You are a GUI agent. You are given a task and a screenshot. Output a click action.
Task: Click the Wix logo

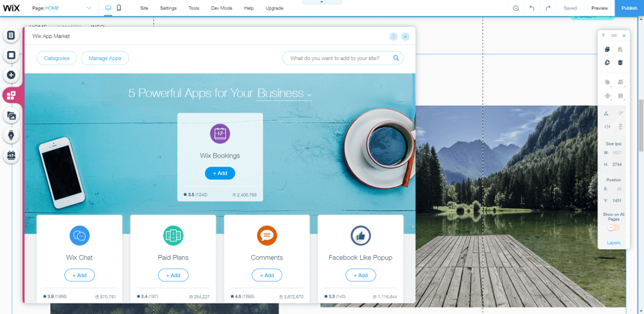click(12, 8)
